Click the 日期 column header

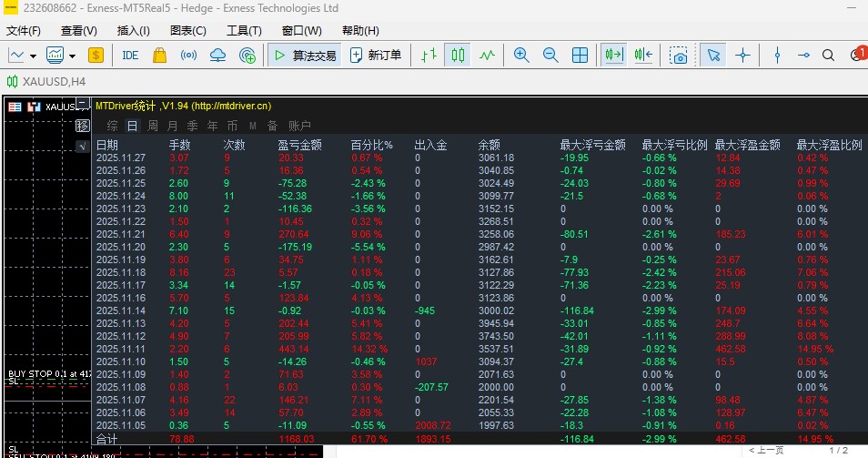106,145
